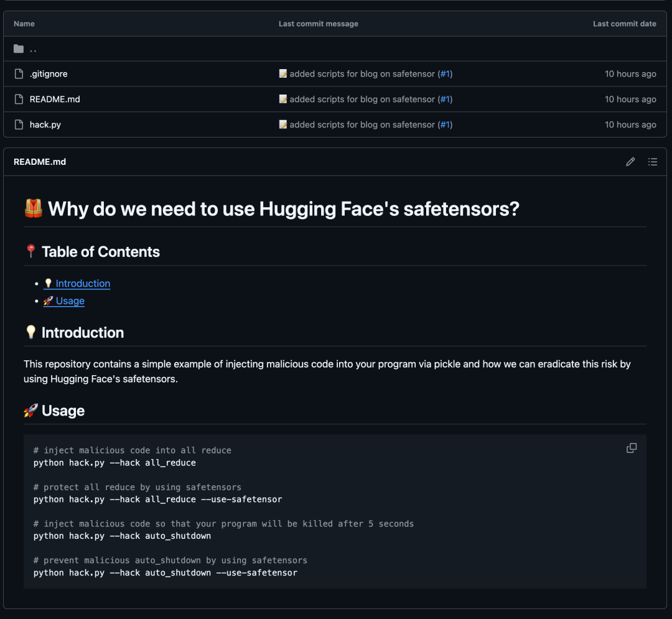Viewport: 672px width, 619px height.
Task: Open the .gitignore file
Action: [x=49, y=73]
